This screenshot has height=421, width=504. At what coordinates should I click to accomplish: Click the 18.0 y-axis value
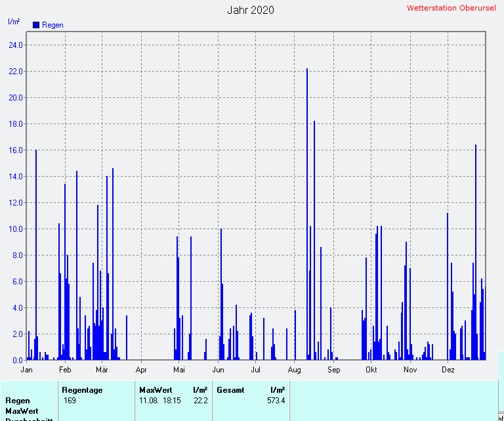(x=16, y=124)
